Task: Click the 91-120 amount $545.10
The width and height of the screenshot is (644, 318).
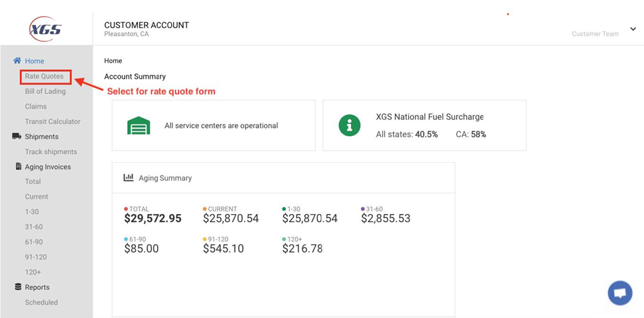Action: pos(223,249)
